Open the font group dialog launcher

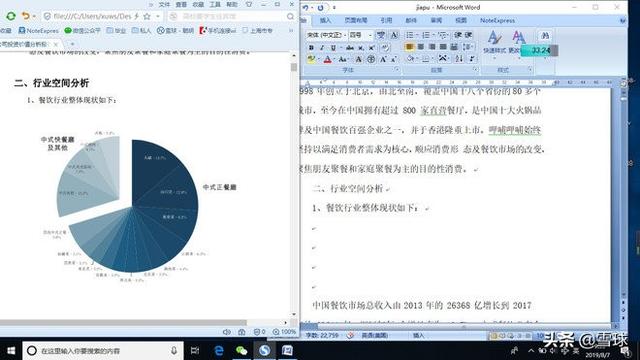(397, 70)
